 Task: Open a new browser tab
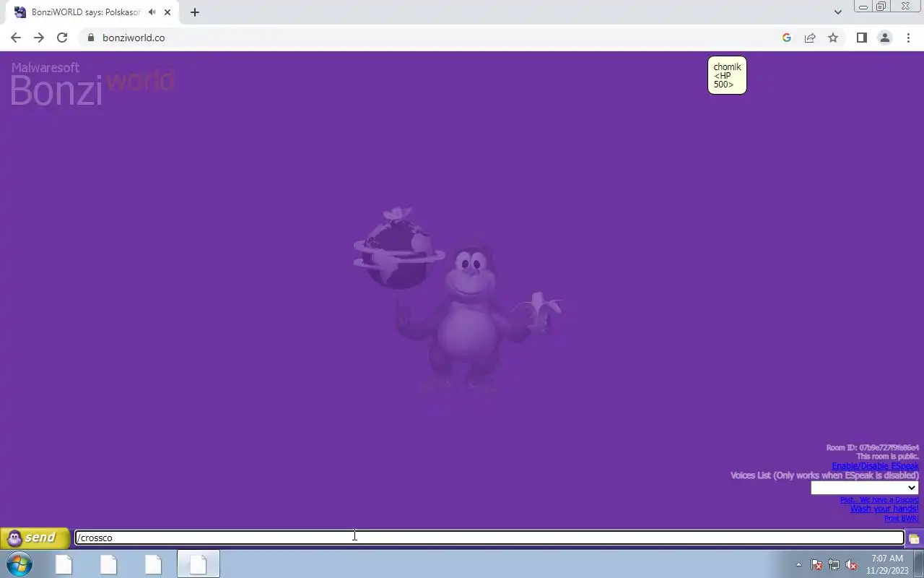point(195,12)
